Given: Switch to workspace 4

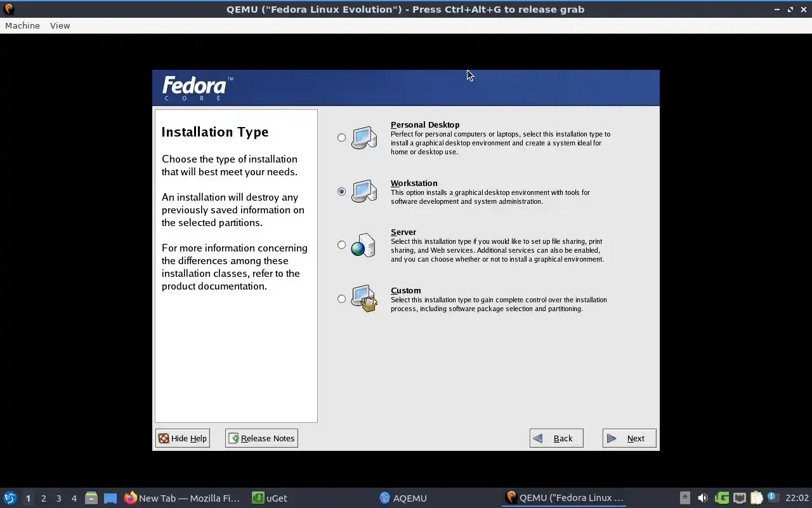Looking at the screenshot, I should tap(74, 498).
